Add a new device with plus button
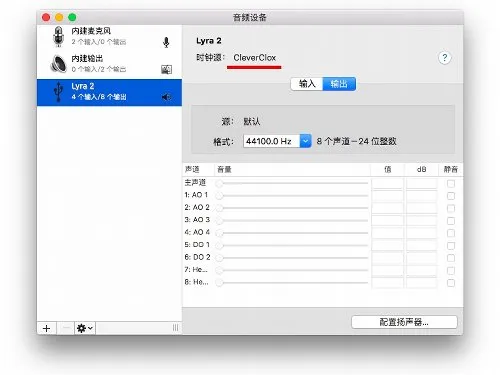 [46, 328]
